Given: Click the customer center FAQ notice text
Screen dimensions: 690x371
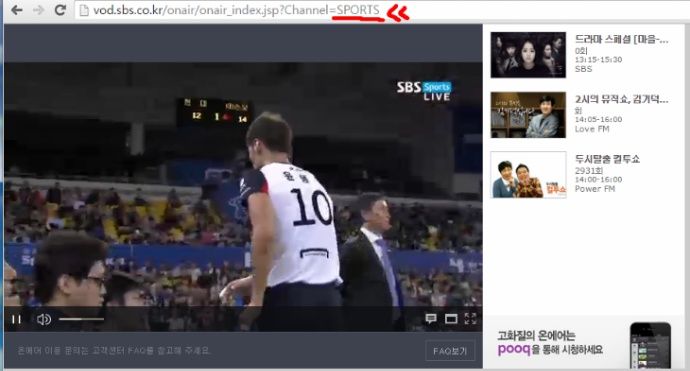Looking at the screenshot, I should coord(114,351).
